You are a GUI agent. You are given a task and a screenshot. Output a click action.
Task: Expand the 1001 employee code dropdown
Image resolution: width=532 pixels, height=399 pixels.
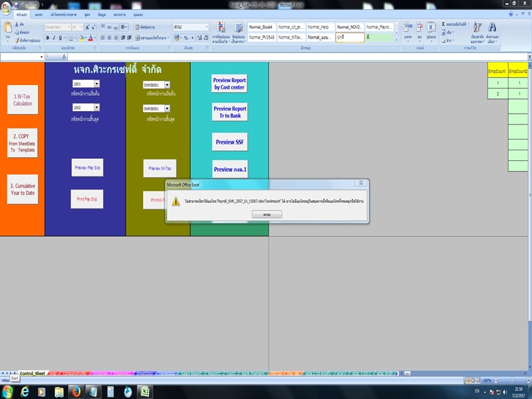click(96, 84)
